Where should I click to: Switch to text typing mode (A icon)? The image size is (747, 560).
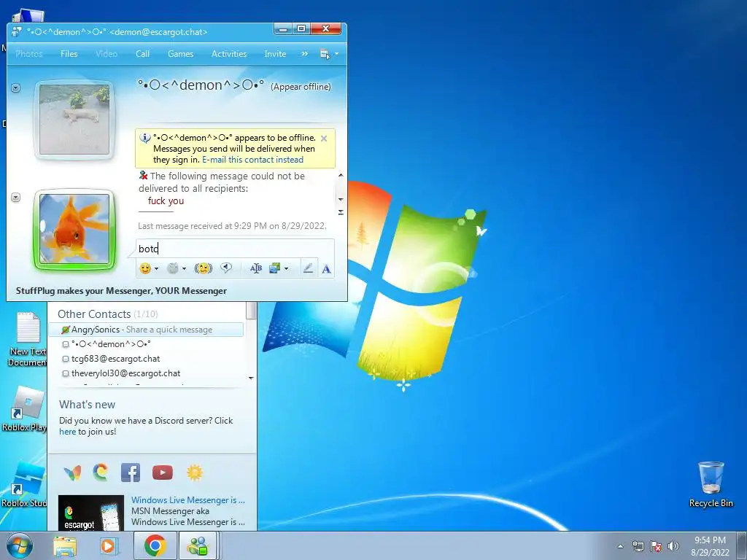coord(326,269)
